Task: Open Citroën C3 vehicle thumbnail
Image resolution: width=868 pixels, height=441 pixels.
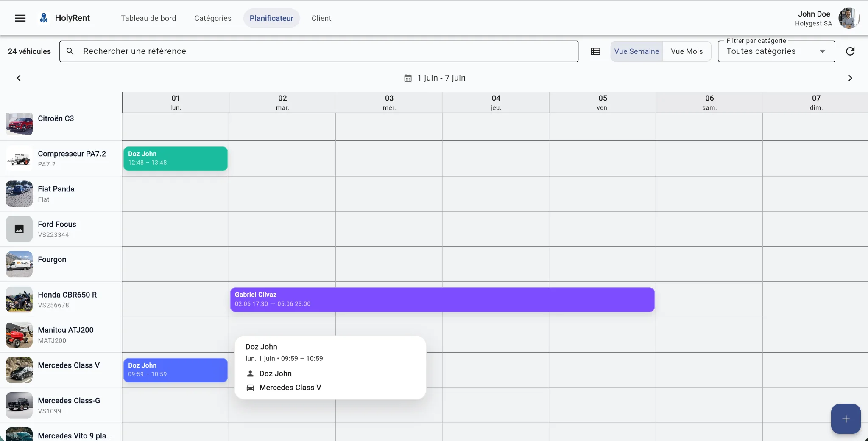Action: pyautogui.click(x=19, y=124)
